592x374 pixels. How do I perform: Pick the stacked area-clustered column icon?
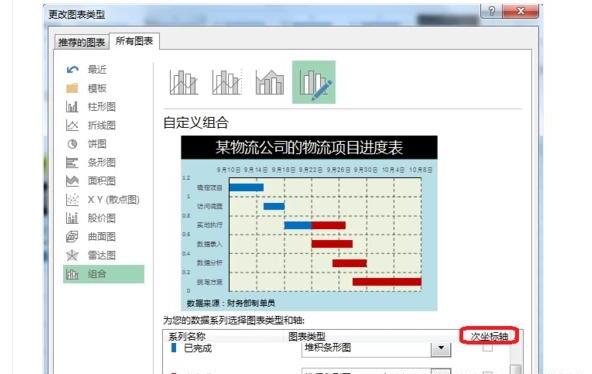coord(270,82)
